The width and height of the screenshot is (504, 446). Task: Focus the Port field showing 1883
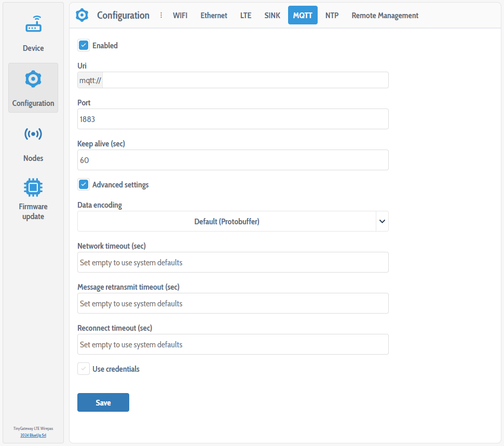coord(233,119)
